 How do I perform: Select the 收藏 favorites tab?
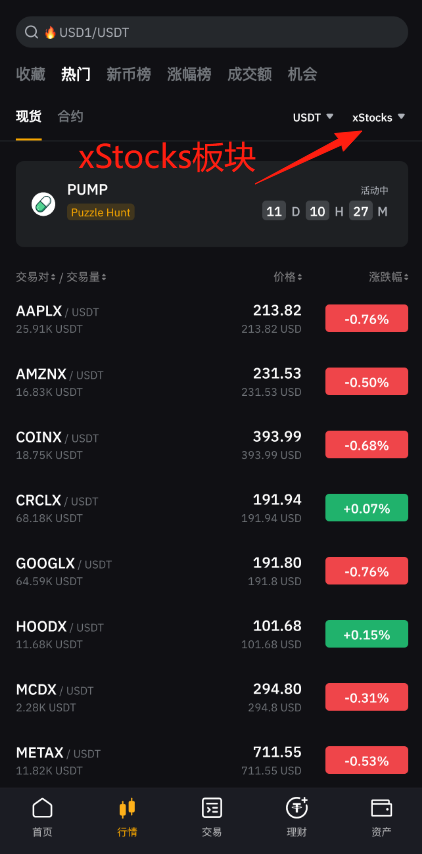coord(30,74)
